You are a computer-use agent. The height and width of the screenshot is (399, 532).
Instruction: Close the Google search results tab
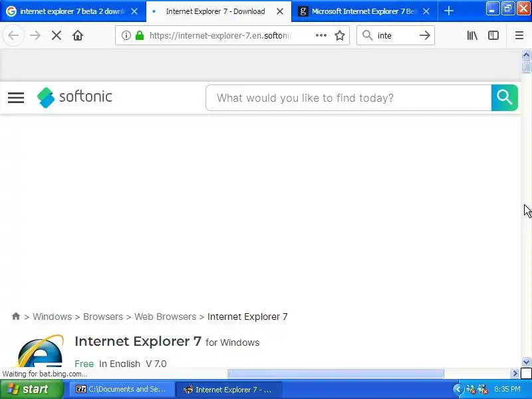[134, 11]
